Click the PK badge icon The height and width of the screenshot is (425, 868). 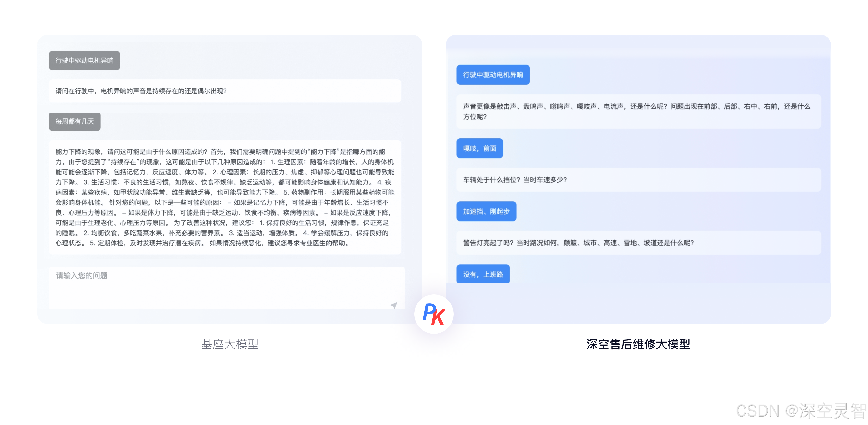click(x=434, y=314)
